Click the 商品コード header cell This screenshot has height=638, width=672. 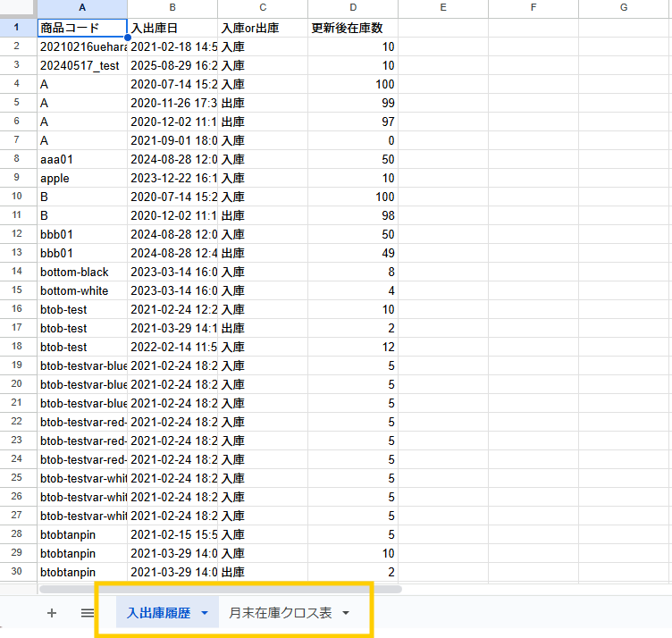(x=82, y=28)
